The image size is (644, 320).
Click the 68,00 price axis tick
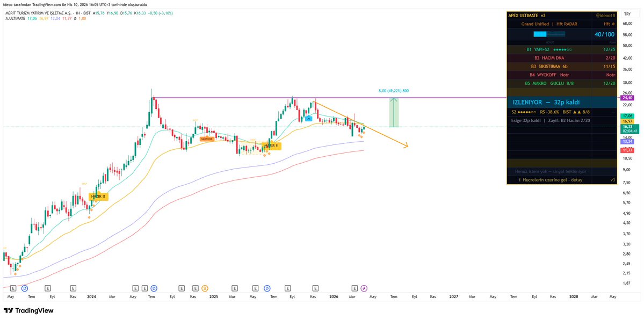click(627, 24)
